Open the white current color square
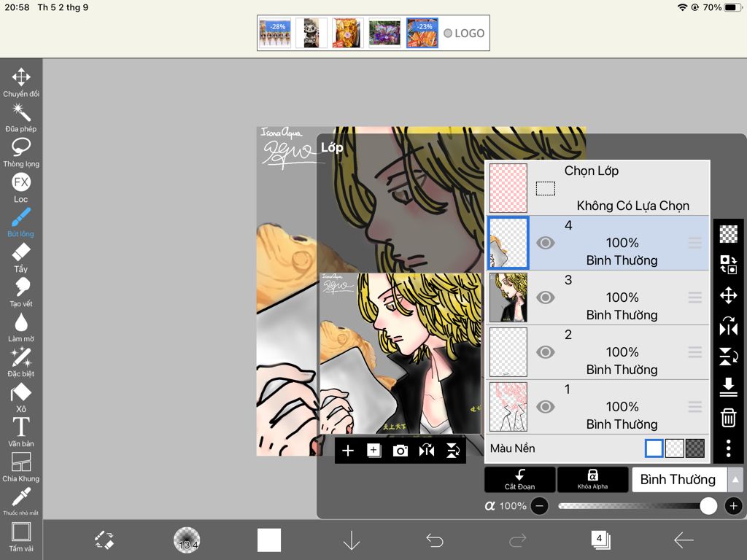Viewport: 747px width, 560px height. click(x=269, y=540)
